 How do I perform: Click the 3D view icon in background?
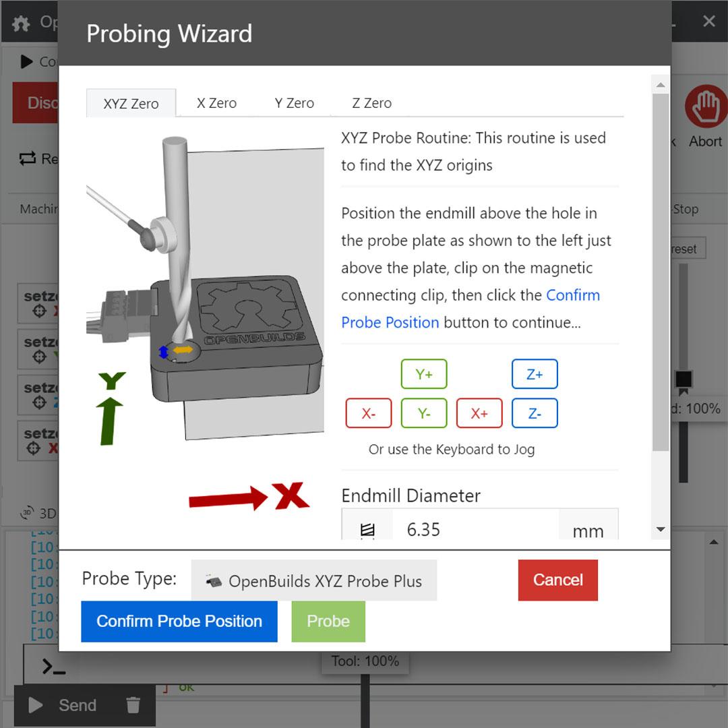tap(28, 512)
